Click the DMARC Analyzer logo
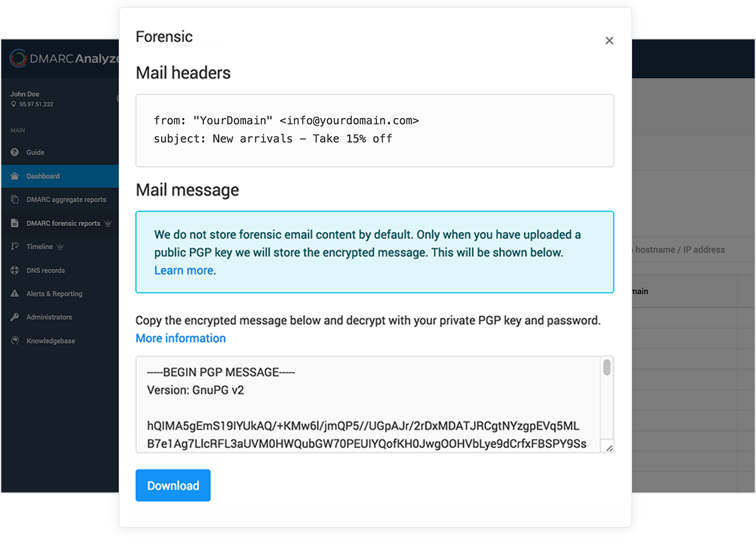This screenshot has height=538, width=756. (64, 58)
